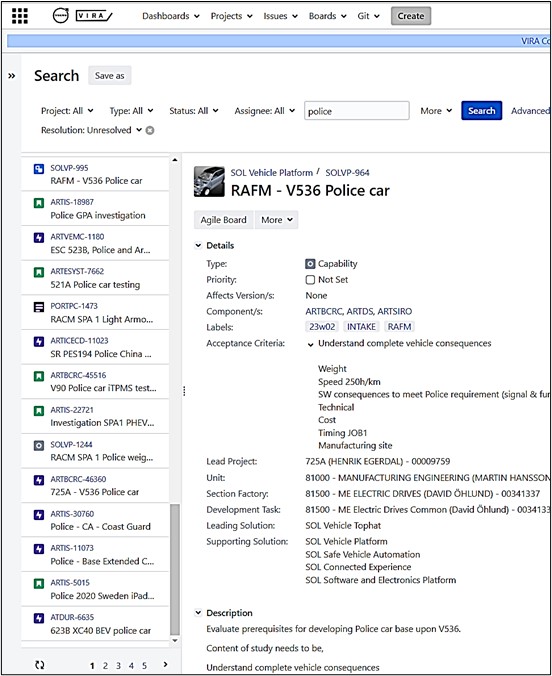552x676 pixels.
Task: Click the RAFM label tag
Action: 399,327
